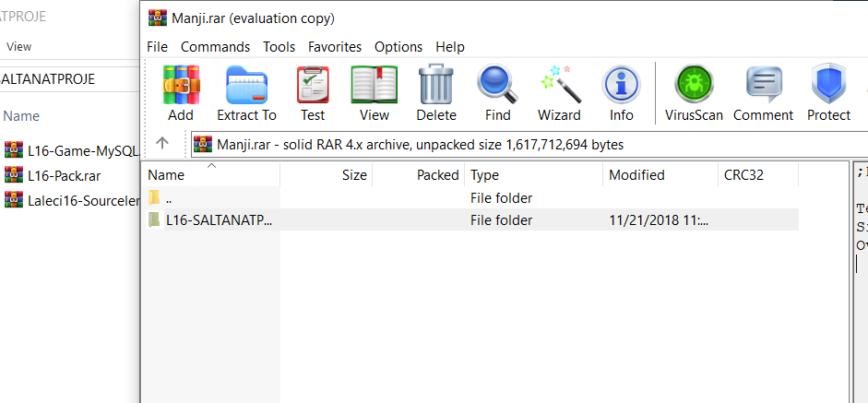Click inside the archive comment pane

pyautogui.click(x=861, y=282)
